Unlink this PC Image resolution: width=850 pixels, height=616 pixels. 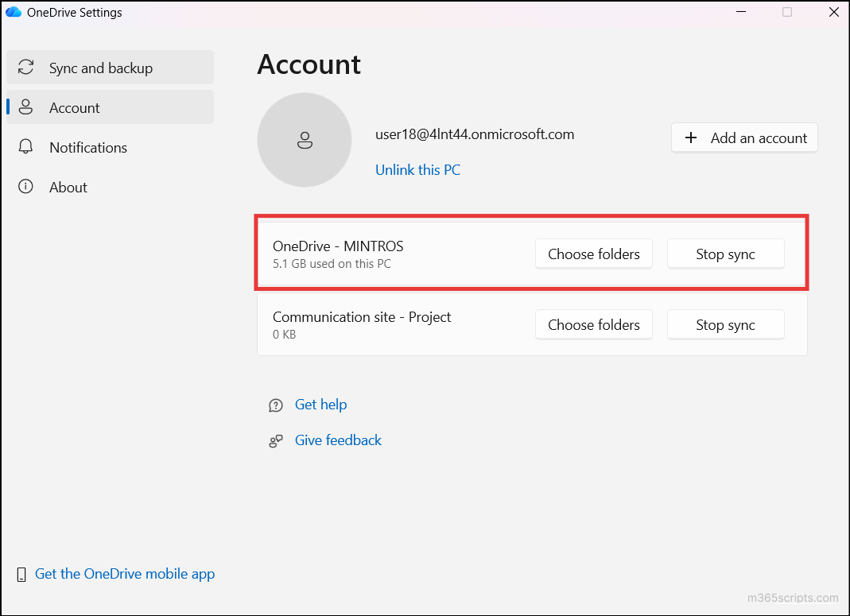(x=417, y=169)
